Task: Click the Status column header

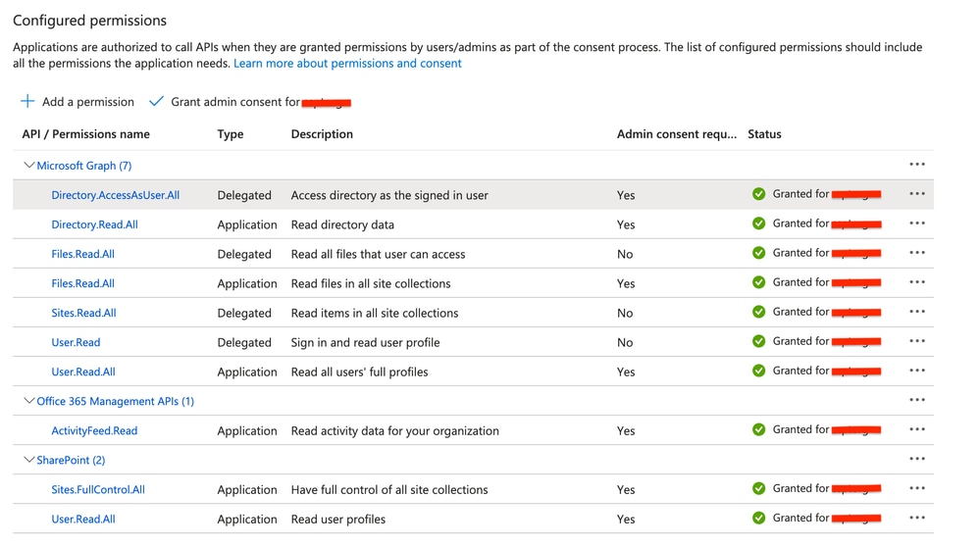Action: point(764,133)
